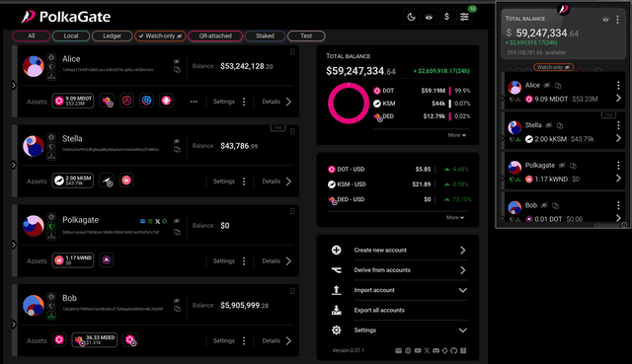Viewport: 632px width, 364px height.
Task: Toggle Watch-only filter in the popup
Action: [553, 67]
